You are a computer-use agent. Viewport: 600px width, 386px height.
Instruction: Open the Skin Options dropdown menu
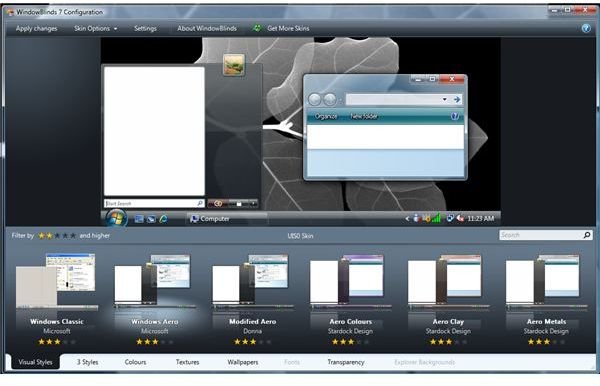(96, 28)
